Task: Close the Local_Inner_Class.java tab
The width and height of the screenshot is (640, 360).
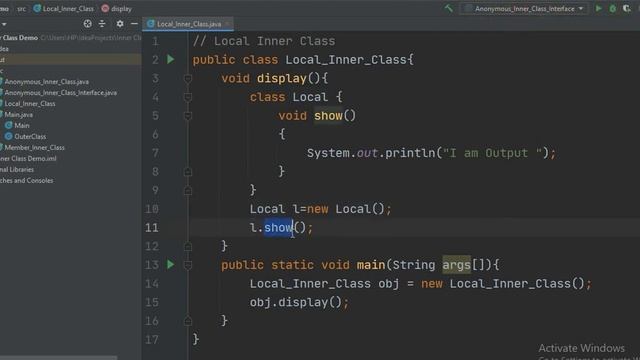Action: [228, 24]
